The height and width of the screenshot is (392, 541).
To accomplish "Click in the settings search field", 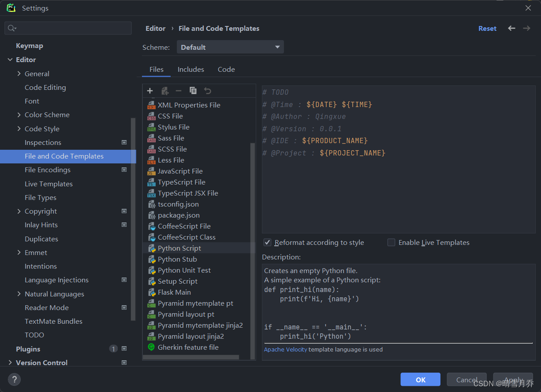I will pos(68,28).
